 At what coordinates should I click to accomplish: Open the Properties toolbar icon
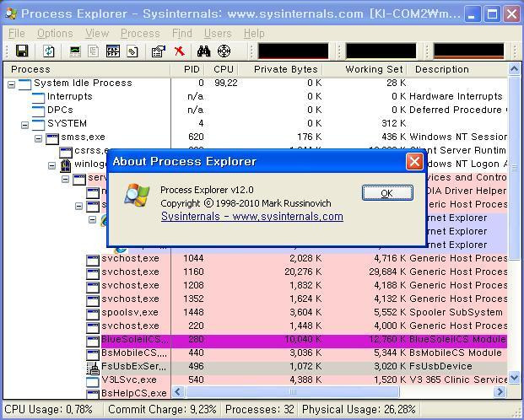point(159,51)
